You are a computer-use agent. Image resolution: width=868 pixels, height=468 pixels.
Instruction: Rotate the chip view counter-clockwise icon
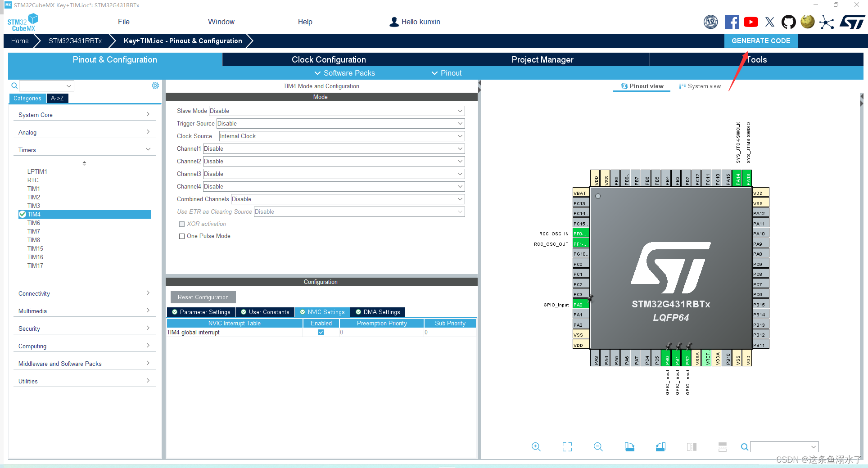click(660, 447)
